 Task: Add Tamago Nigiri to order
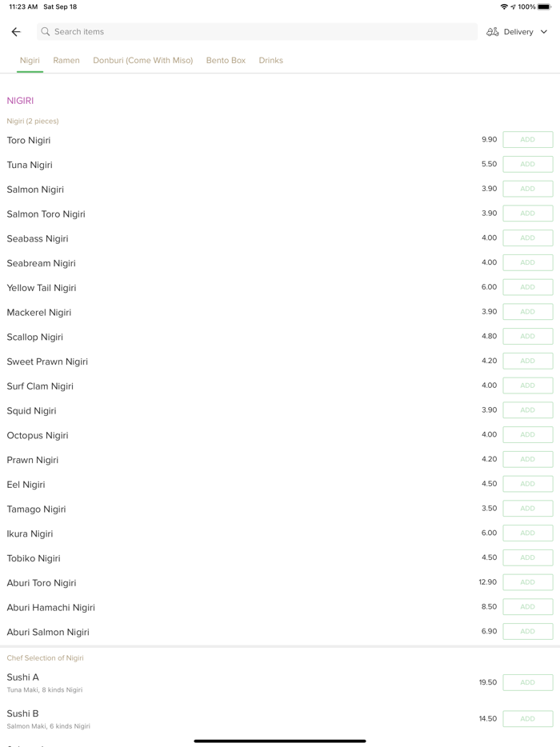click(x=527, y=509)
